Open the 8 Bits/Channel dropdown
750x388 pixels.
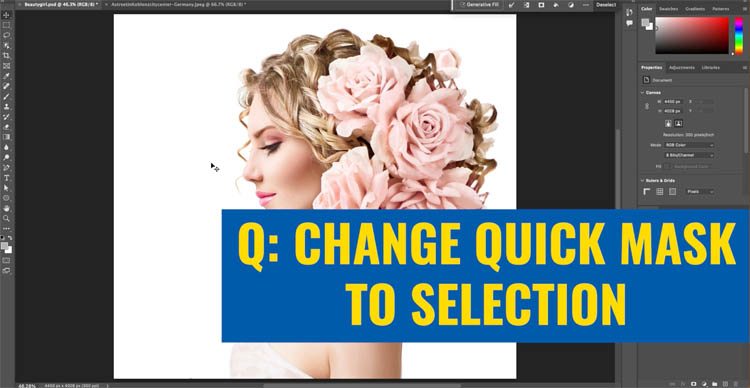pyautogui.click(x=689, y=155)
